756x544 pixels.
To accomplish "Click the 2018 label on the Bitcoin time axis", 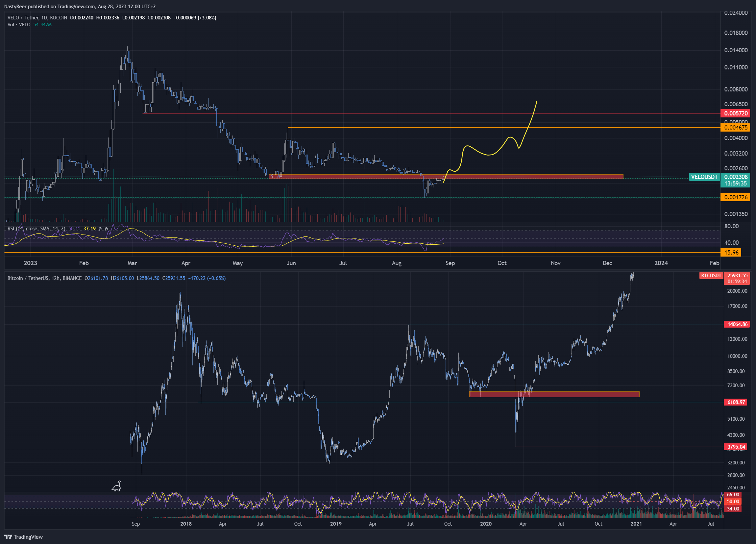I will pos(186,524).
